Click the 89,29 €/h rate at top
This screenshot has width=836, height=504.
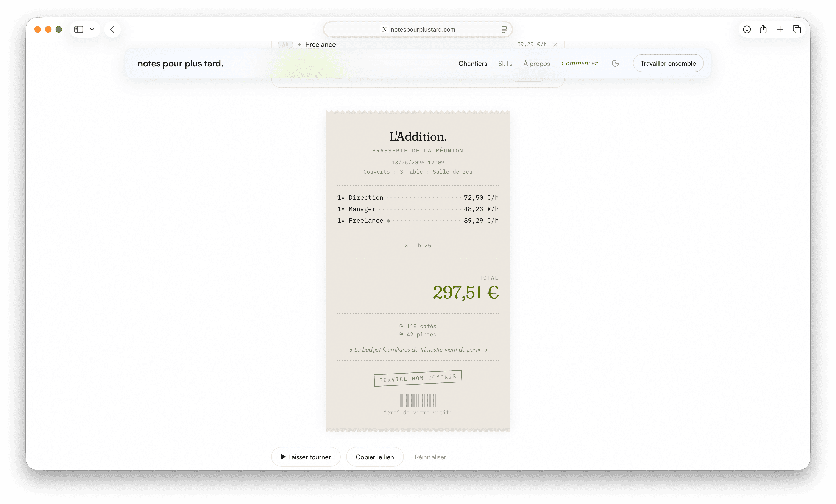tap(532, 44)
